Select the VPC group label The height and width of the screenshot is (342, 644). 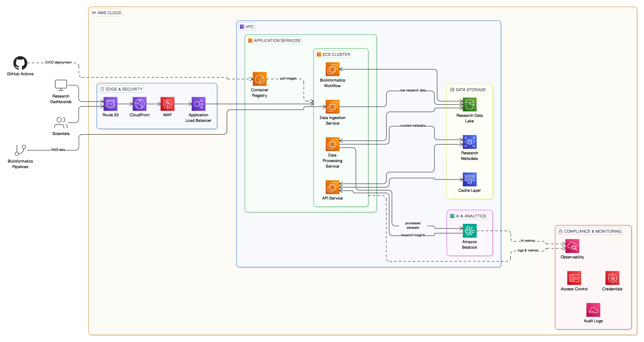coord(247,27)
